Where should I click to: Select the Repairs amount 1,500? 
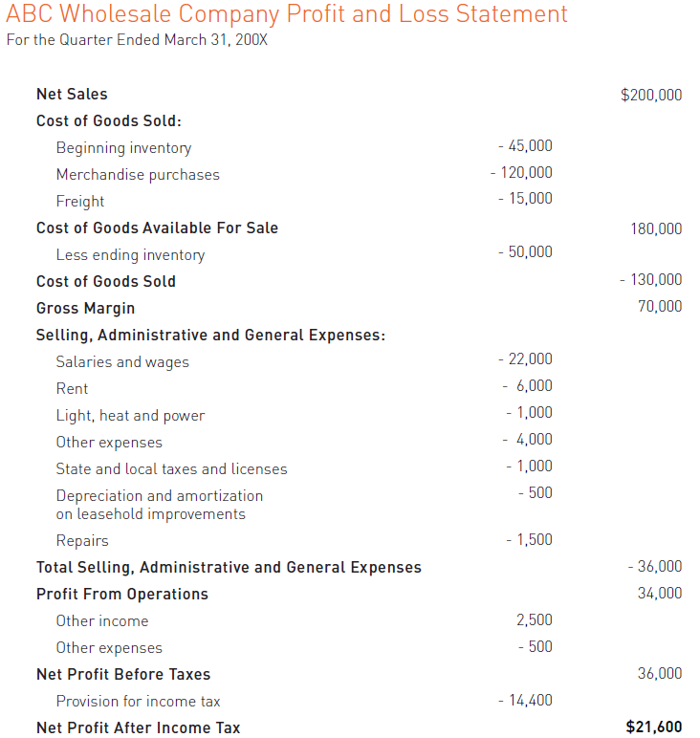(529, 540)
